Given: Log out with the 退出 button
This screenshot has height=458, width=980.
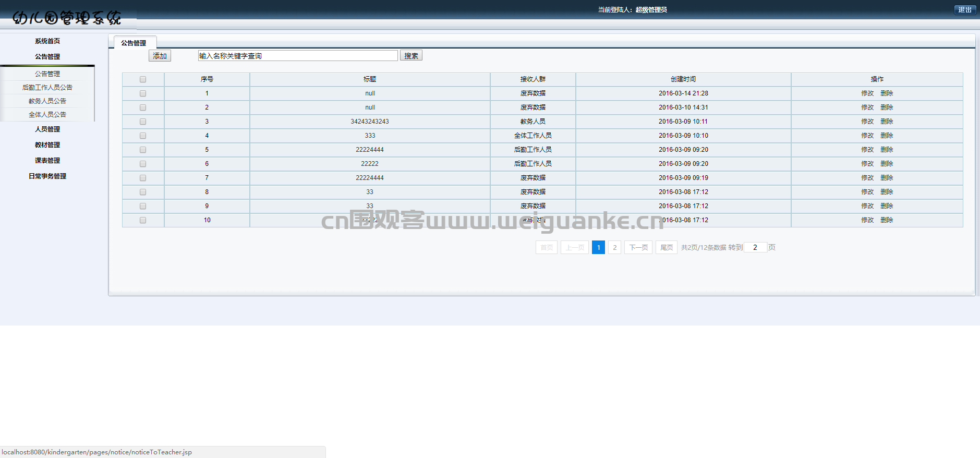Looking at the screenshot, I should pyautogui.click(x=965, y=10).
